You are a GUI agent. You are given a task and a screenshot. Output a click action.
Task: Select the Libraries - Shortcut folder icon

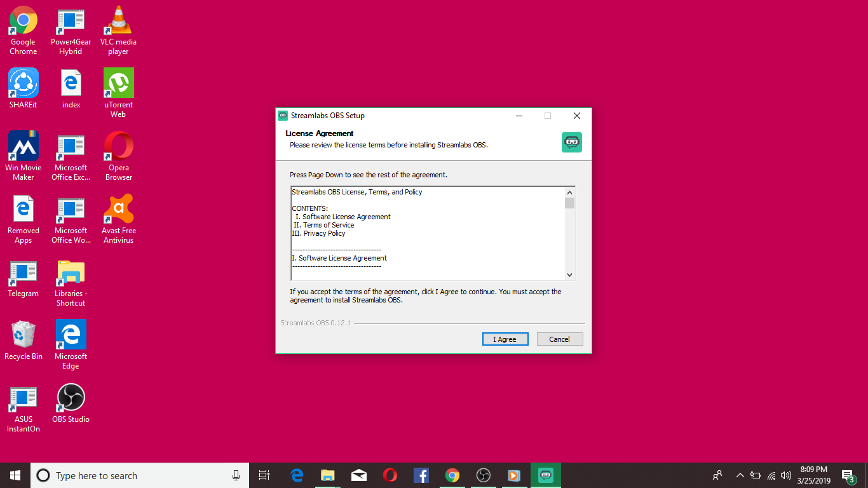(71, 282)
